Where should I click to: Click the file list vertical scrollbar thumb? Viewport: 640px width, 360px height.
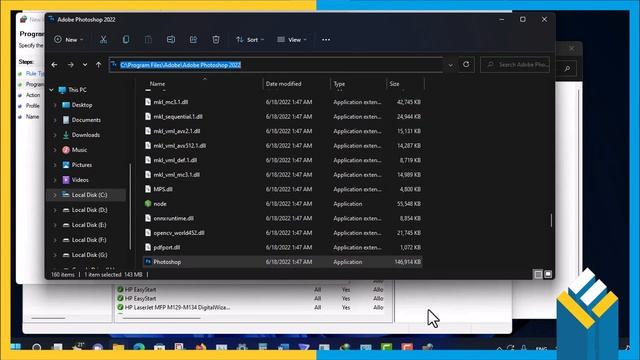point(551,220)
